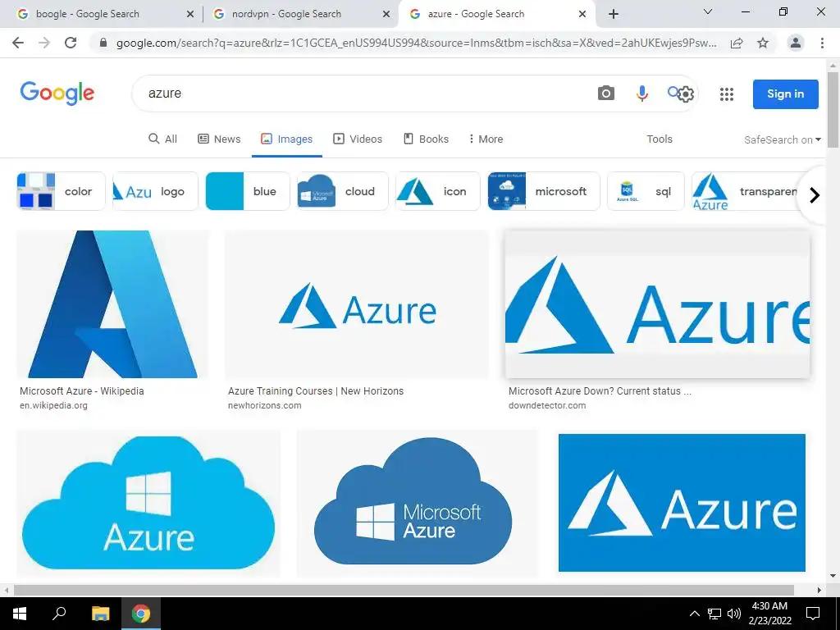
Task: Open the light blue cloud Azure thumbnail
Action: click(x=148, y=503)
